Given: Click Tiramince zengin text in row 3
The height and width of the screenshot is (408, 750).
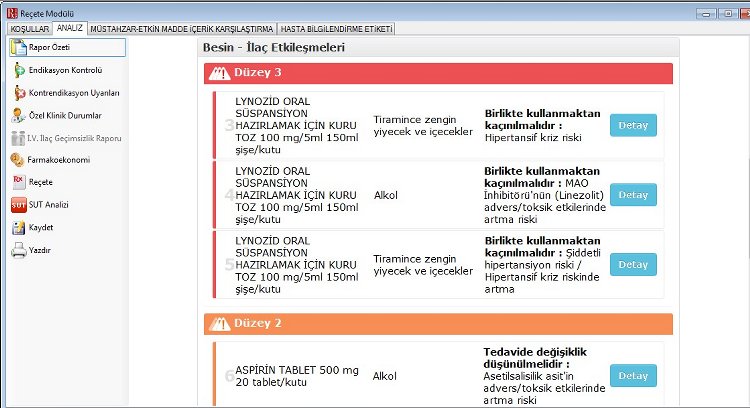Looking at the screenshot, I should 423,125.
